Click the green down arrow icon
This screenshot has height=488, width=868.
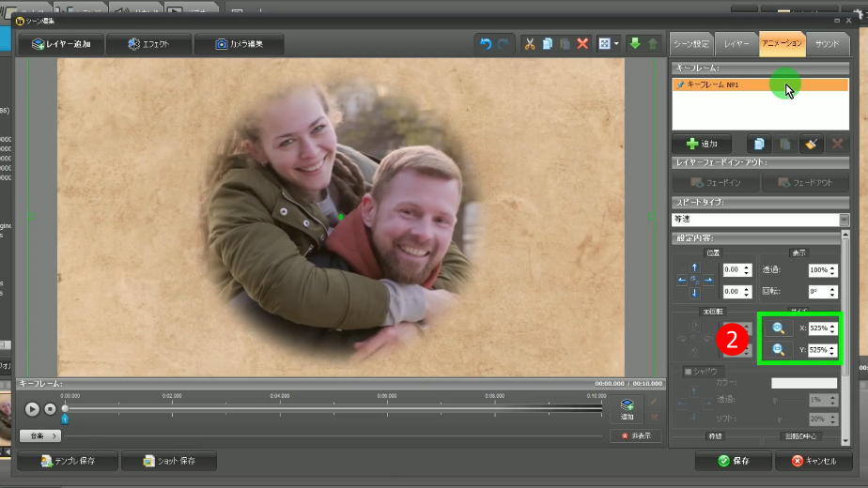click(635, 44)
